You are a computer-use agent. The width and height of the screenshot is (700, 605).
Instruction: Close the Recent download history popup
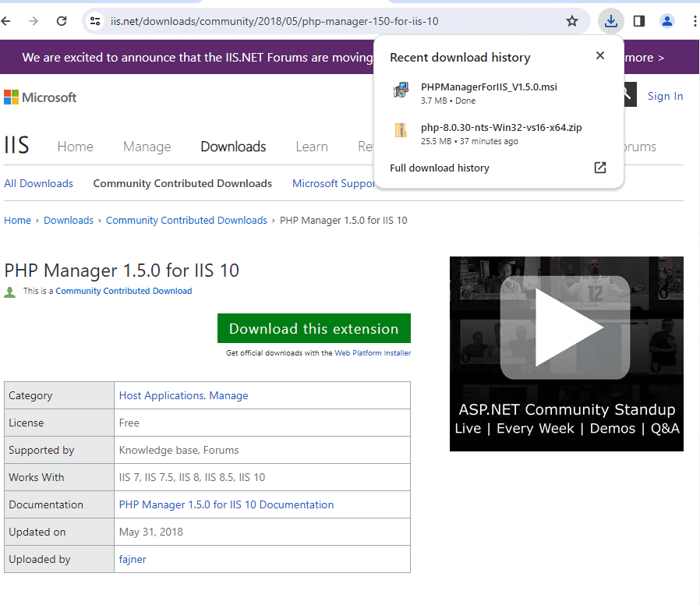click(x=599, y=55)
